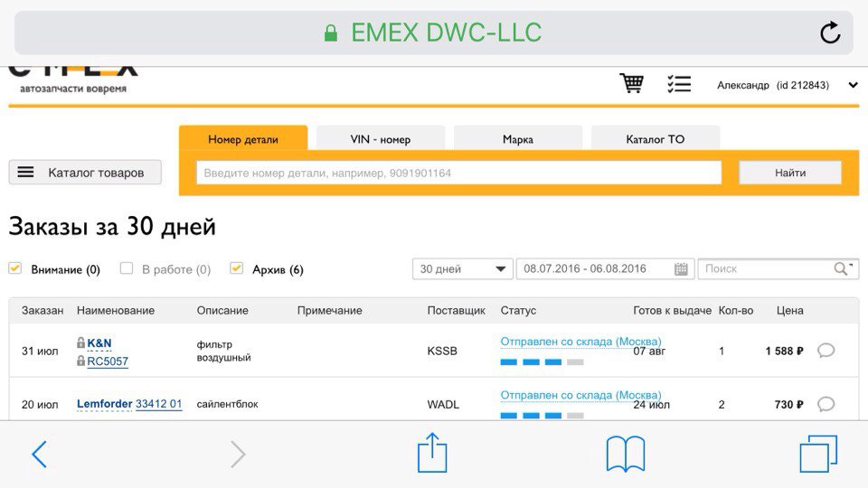Click the Цена column header
This screenshot has height=488, width=868.
(x=790, y=310)
